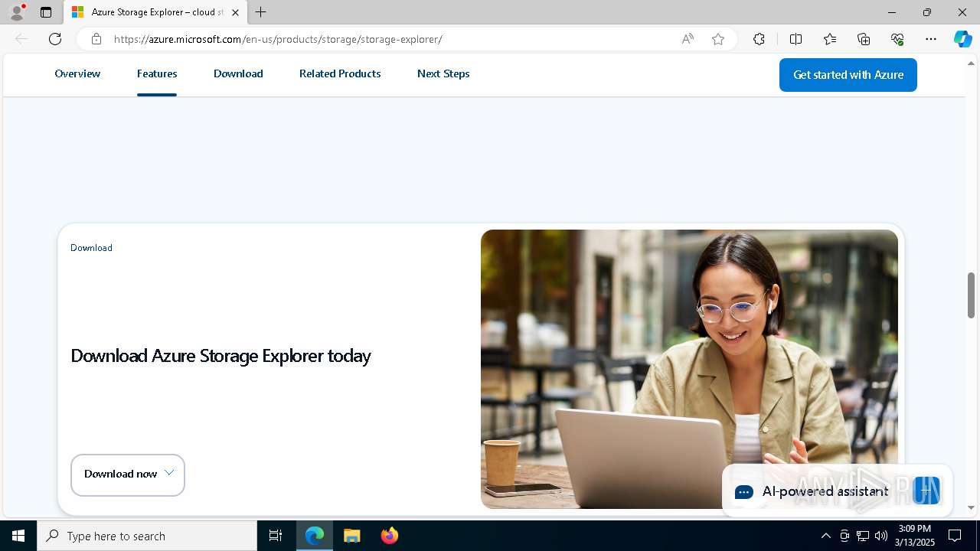
Task: Select the Features tab
Action: [x=157, y=73]
